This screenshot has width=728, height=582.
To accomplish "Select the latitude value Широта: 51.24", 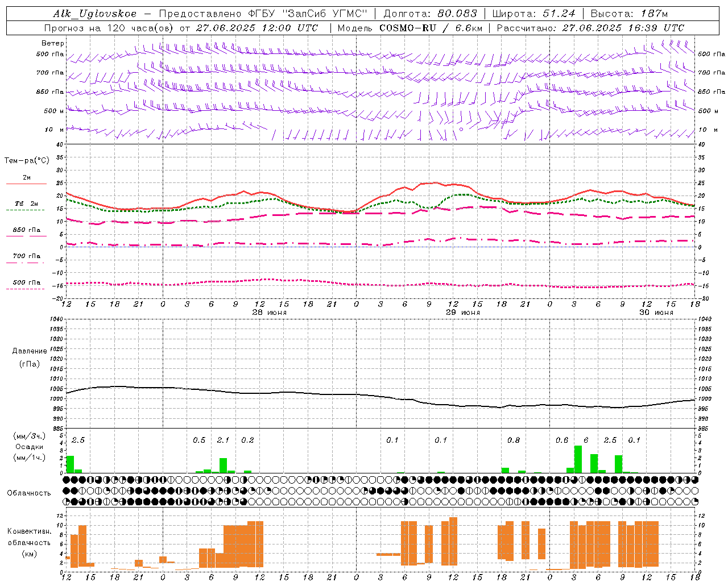I will click(533, 14).
